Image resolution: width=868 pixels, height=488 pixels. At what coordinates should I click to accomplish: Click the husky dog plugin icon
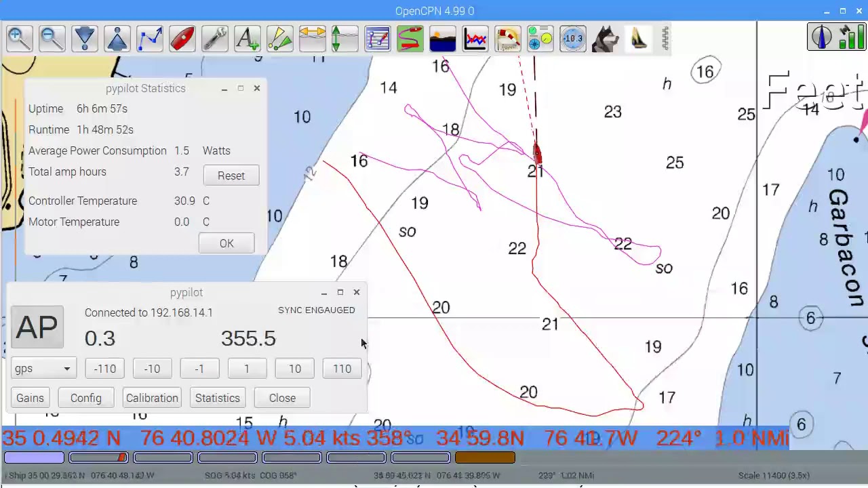pyautogui.click(x=606, y=39)
